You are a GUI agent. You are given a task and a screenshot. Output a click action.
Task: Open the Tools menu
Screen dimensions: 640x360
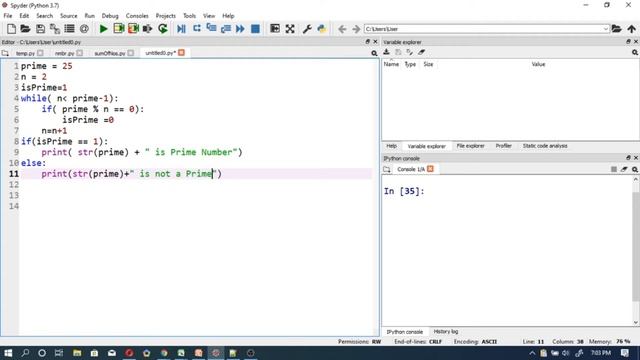(189, 16)
